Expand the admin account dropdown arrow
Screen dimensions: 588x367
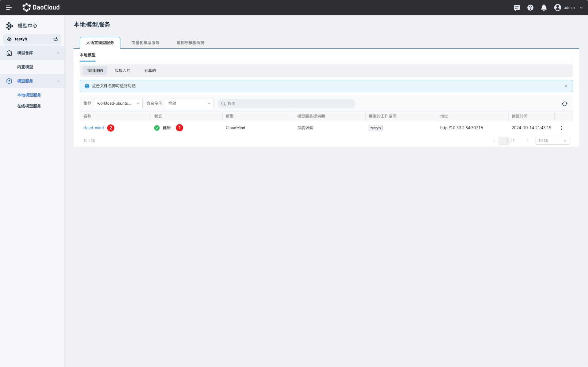coord(581,8)
